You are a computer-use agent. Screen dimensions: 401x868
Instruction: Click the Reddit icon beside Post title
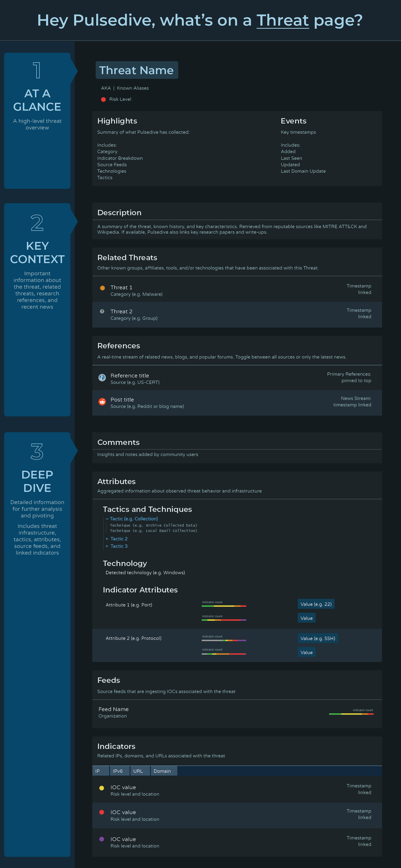pyautogui.click(x=102, y=402)
